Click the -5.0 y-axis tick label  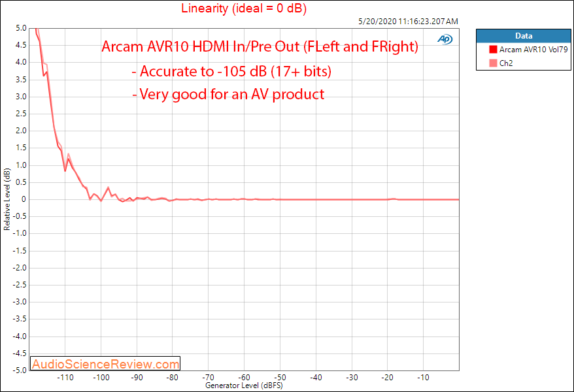pos(20,370)
